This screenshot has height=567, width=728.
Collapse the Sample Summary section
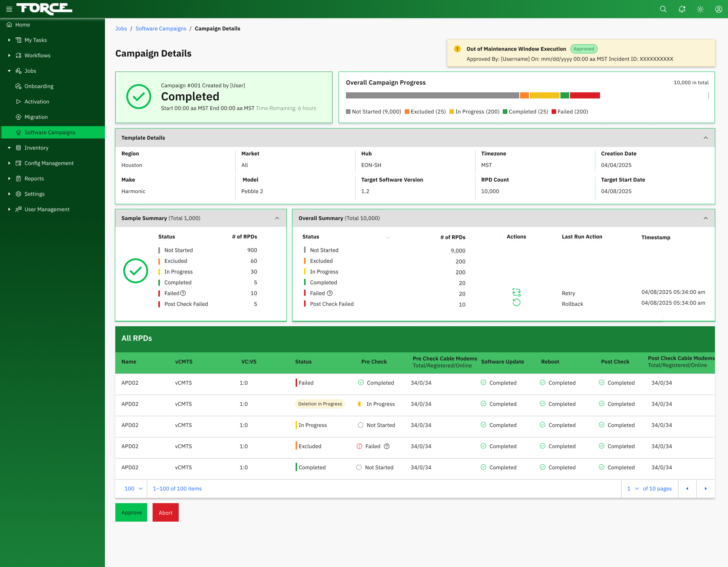click(277, 218)
